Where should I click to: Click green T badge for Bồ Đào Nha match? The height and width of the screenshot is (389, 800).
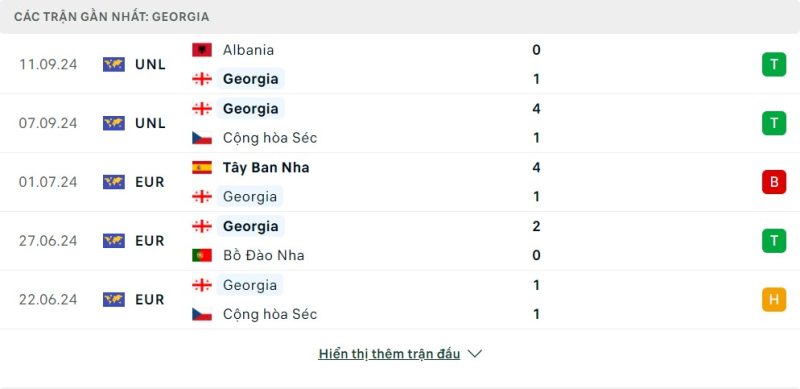(x=774, y=240)
